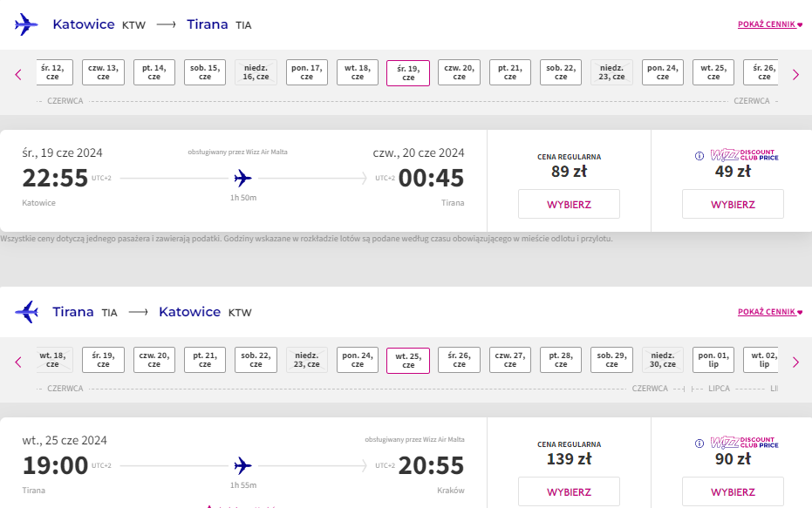Show earlier outbound dates with left arrow
812x508 pixels.
[18, 74]
